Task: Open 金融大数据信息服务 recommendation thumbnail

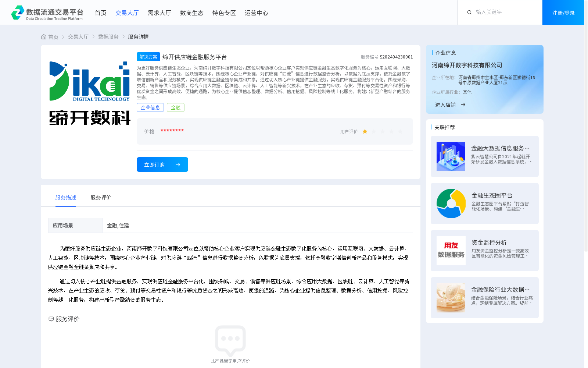Action: click(451, 156)
